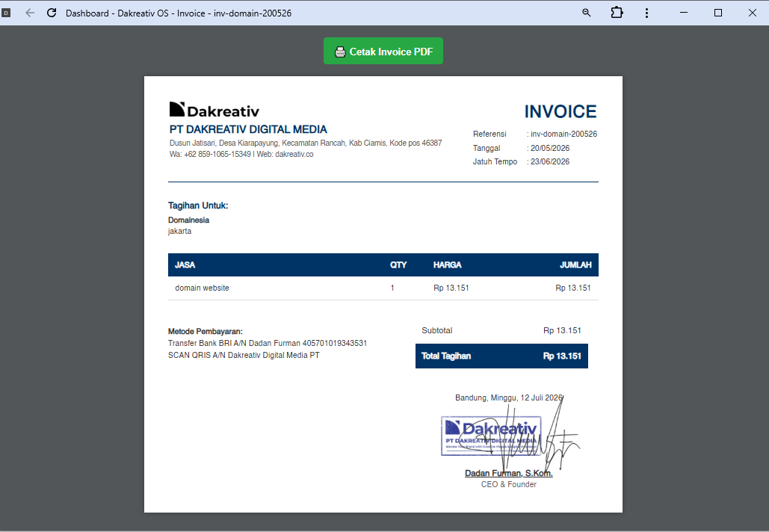Screen dimensions: 769x532
Task: Click the Transfer Bank BRI account line
Action: (268, 343)
